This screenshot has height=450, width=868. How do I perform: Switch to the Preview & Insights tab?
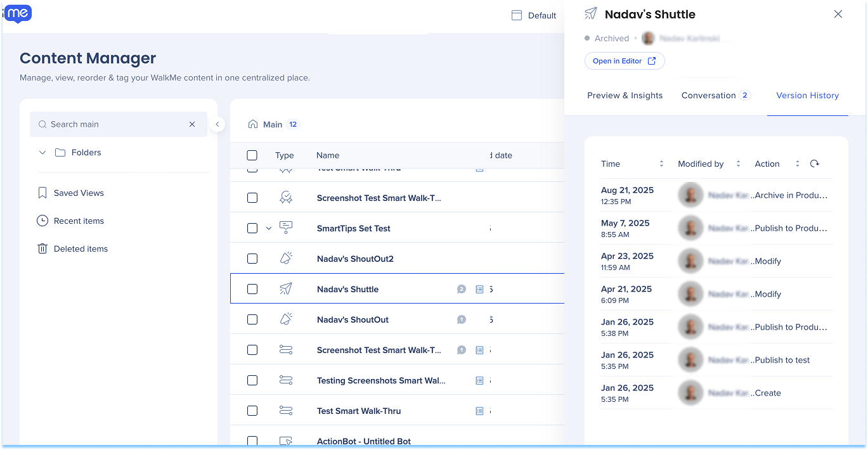(625, 95)
